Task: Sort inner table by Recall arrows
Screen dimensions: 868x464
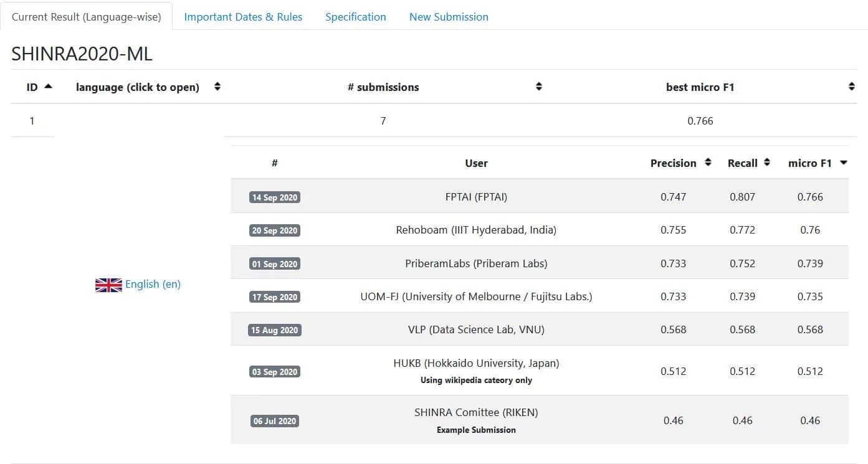Action: (x=767, y=162)
